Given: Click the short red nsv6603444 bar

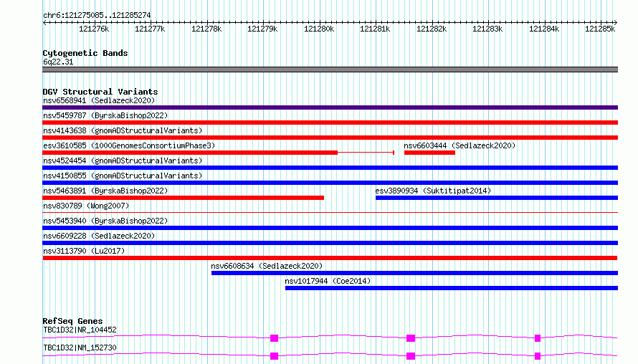Looking at the screenshot, I should point(429,153).
